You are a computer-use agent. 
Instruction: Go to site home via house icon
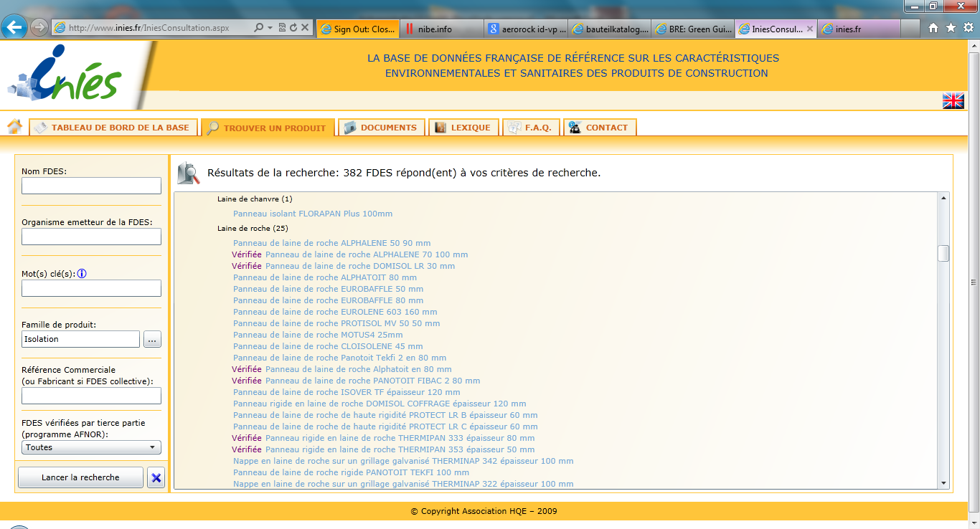click(14, 127)
